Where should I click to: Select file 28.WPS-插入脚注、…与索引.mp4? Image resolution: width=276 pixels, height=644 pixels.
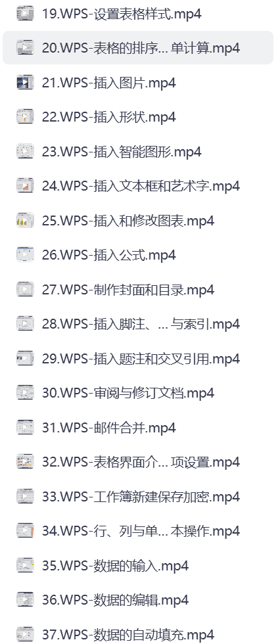click(138, 324)
